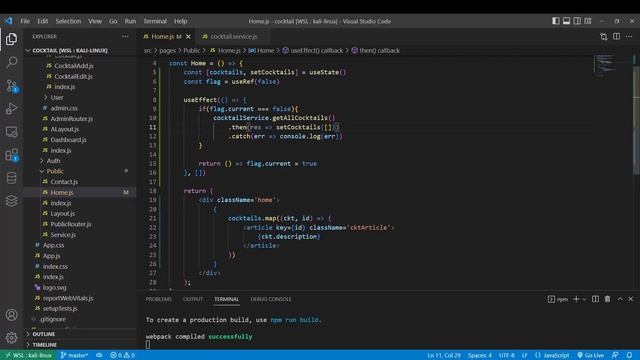Open notifications bell in status bar
The height and width of the screenshot is (360, 640).
click(629, 355)
